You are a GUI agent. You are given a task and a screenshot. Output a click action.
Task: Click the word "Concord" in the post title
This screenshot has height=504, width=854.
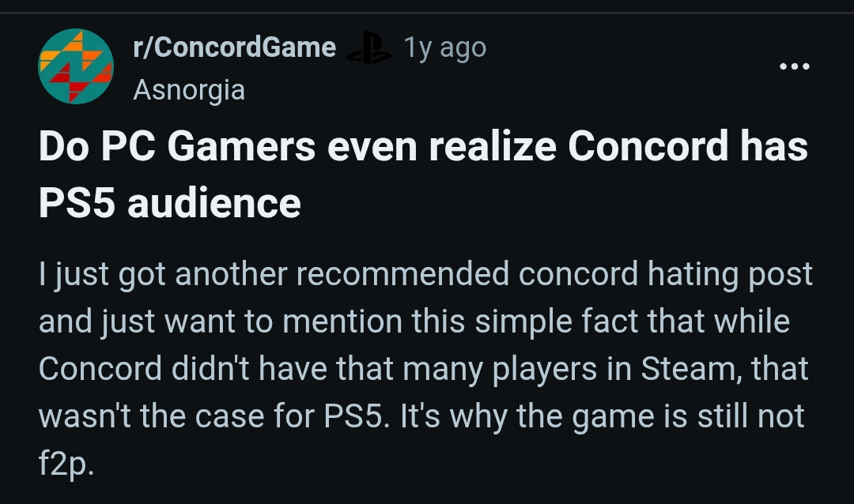coord(644,149)
